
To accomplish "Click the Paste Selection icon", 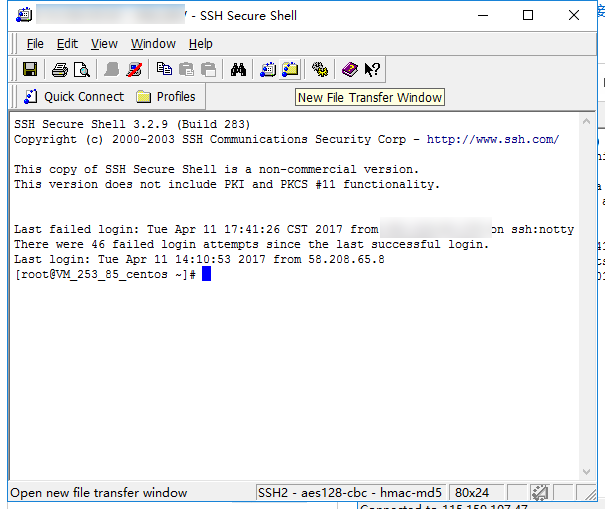I will pyautogui.click(x=209, y=69).
